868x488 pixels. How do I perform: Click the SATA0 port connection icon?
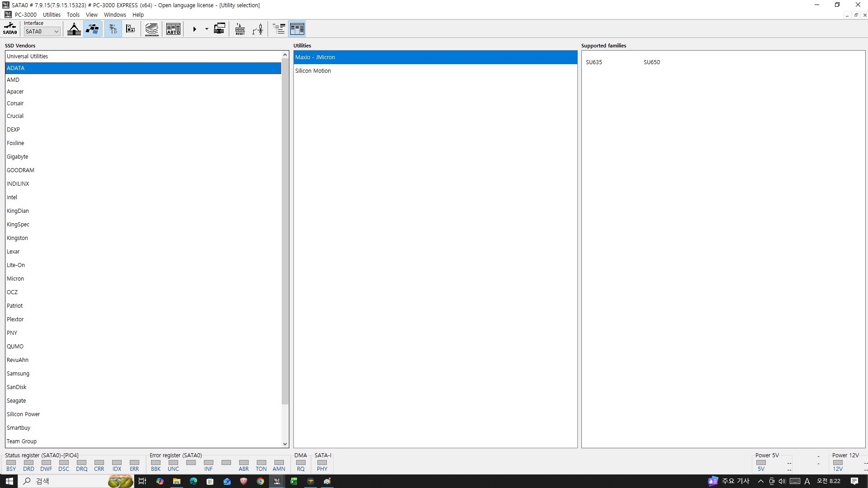tap(10, 28)
